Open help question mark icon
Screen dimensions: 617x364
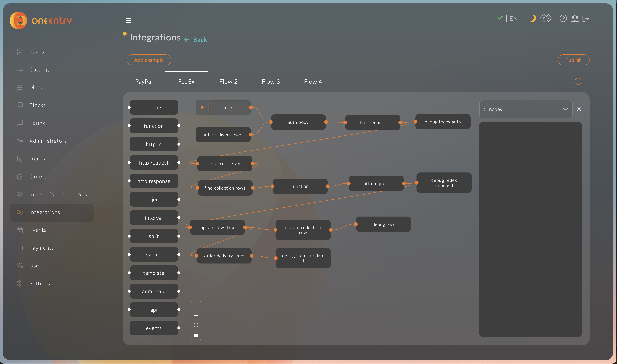563,18
